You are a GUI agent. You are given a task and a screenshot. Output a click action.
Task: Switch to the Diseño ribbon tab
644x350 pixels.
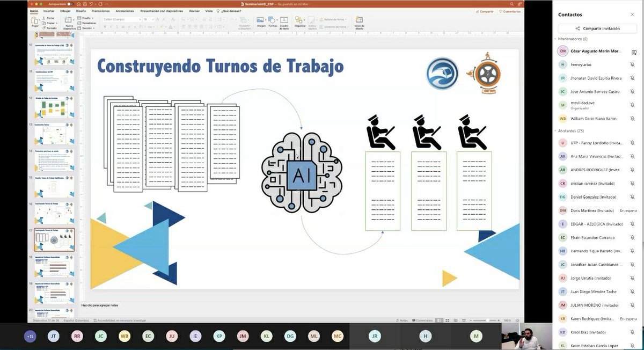click(81, 11)
